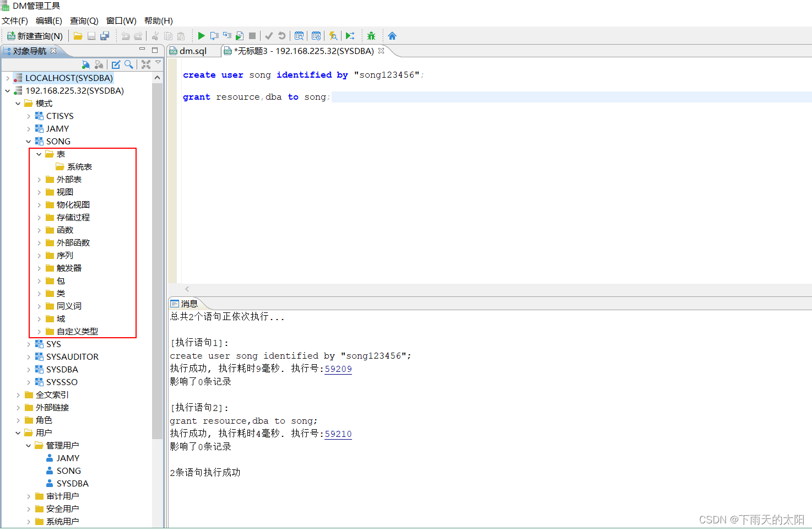Collapse the 模式 schema folder
This screenshot has width=812, height=530.
[18, 104]
